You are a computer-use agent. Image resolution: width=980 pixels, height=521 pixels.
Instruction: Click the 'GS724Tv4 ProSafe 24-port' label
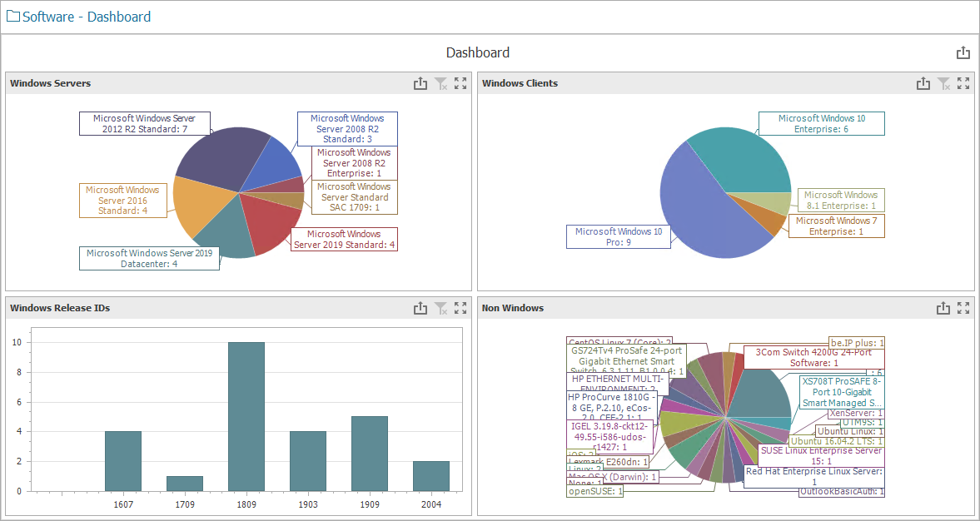coord(627,361)
